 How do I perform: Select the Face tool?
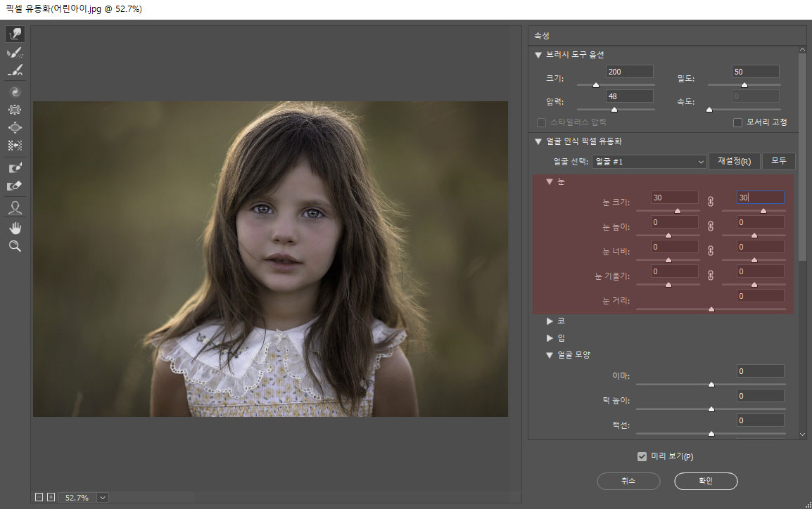(x=15, y=207)
